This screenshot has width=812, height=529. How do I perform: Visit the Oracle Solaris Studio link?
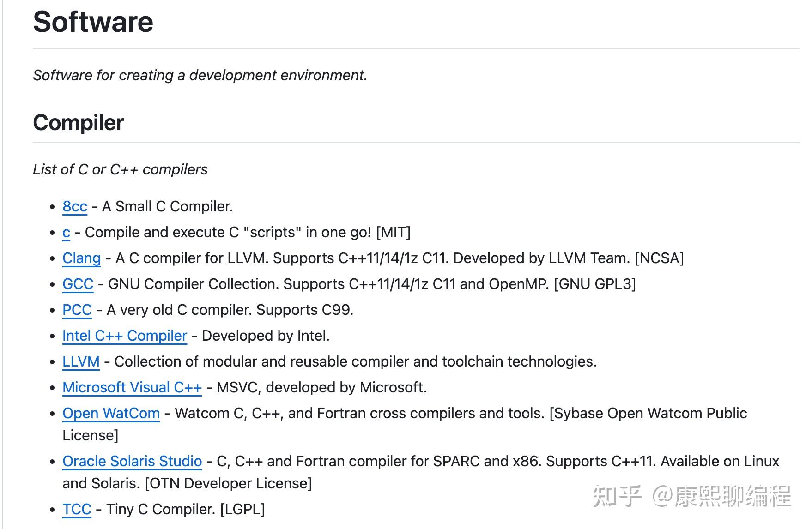pos(132,461)
